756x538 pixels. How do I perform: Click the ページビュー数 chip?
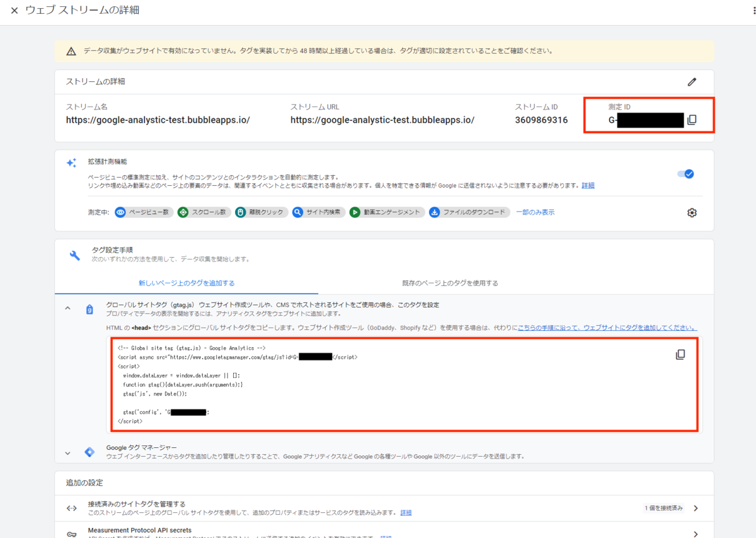[x=144, y=212]
